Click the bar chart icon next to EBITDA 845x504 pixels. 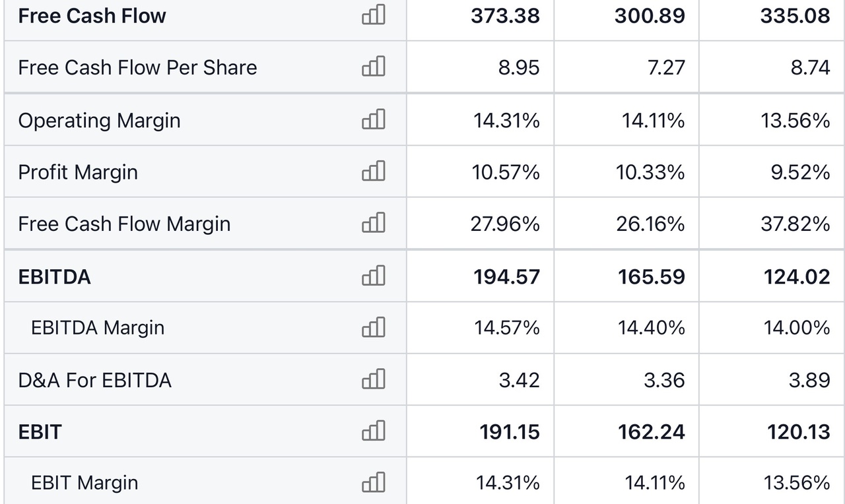coord(374,276)
